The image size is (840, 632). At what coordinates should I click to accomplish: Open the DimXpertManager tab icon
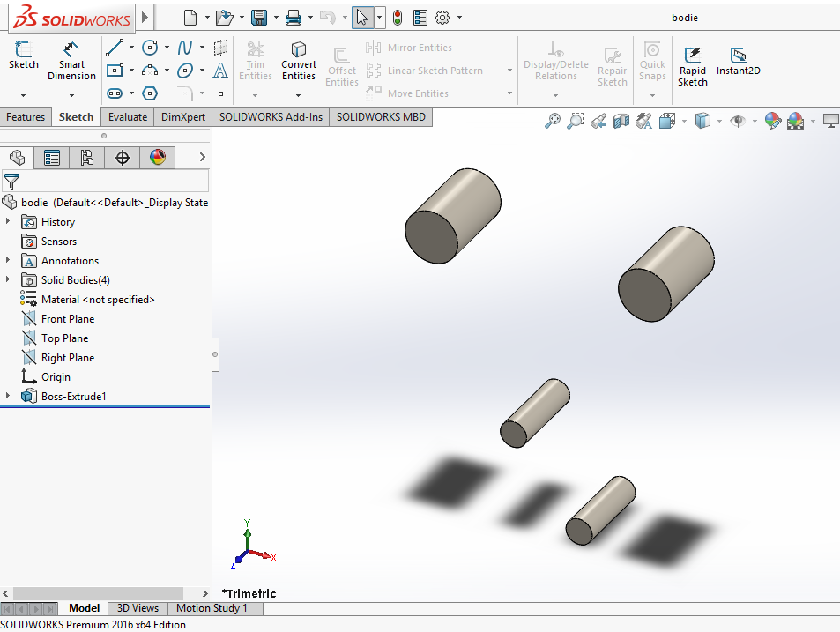(123, 158)
